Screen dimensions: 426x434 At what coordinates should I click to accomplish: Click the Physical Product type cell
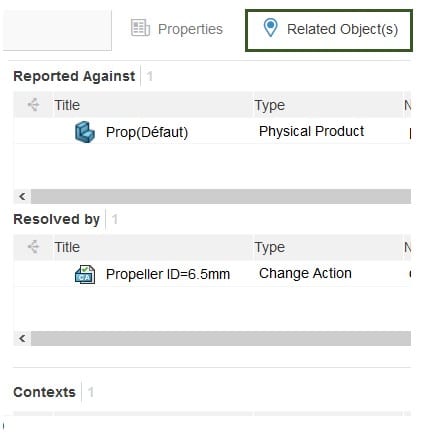[x=311, y=131]
